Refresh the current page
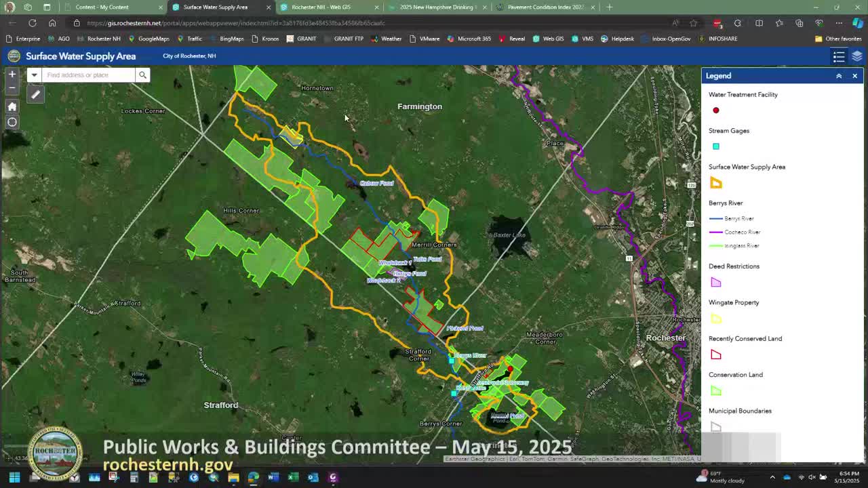Screen dimensions: 868x488 [x=32, y=23]
